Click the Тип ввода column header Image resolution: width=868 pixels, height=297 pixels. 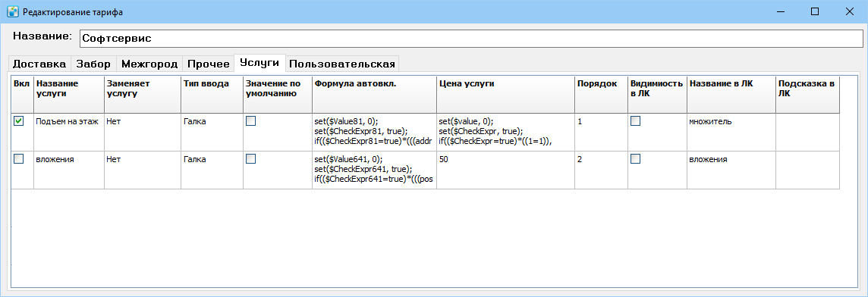(x=212, y=94)
